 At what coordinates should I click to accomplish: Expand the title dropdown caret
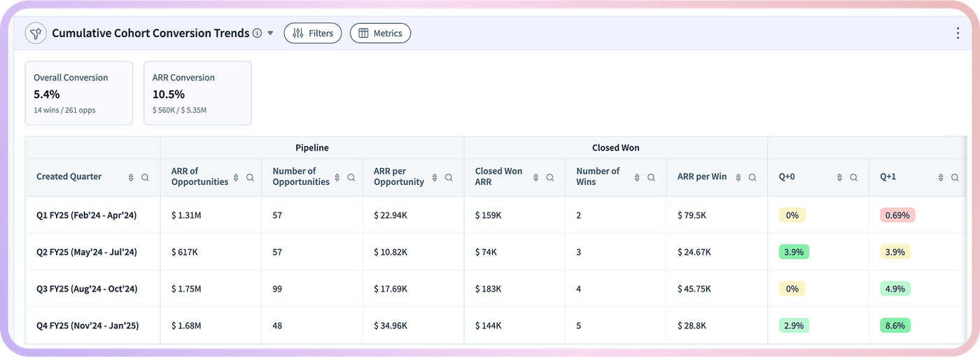270,33
